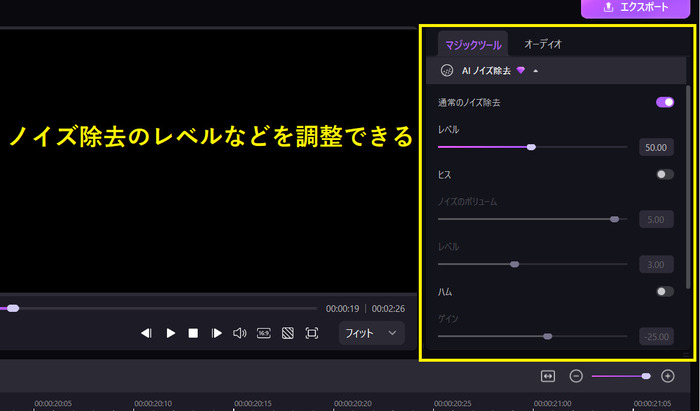Click the preview playback progress bar
Image resolution: width=700 pixels, height=411 pixels.
[158, 308]
